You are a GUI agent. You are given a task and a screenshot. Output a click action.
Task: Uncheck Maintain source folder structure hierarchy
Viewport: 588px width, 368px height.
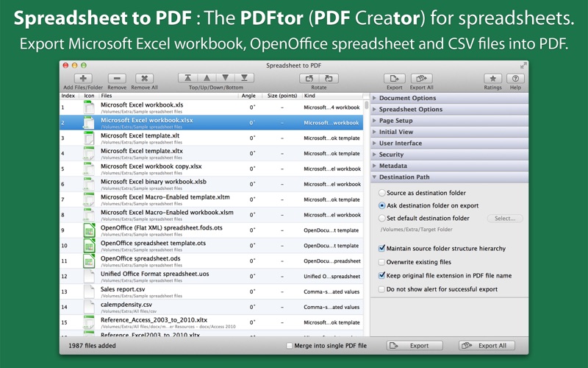click(381, 248)
